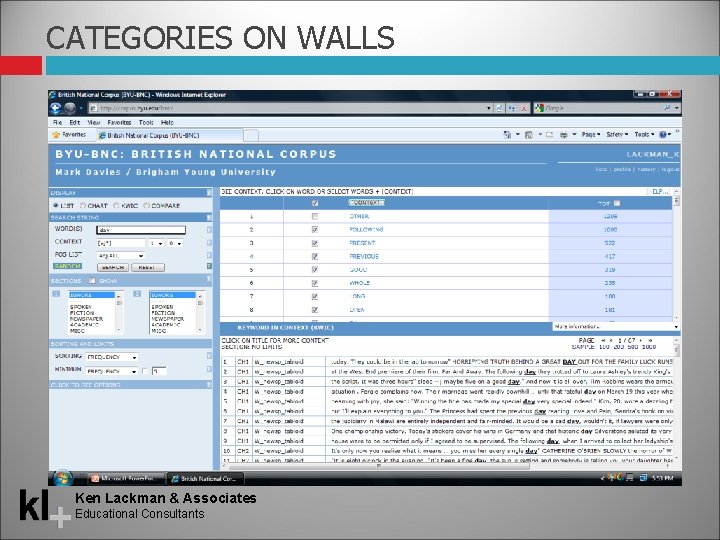The image size is (720, 540).
Task: Check the OTHER row checkbox
Action: 315,216
